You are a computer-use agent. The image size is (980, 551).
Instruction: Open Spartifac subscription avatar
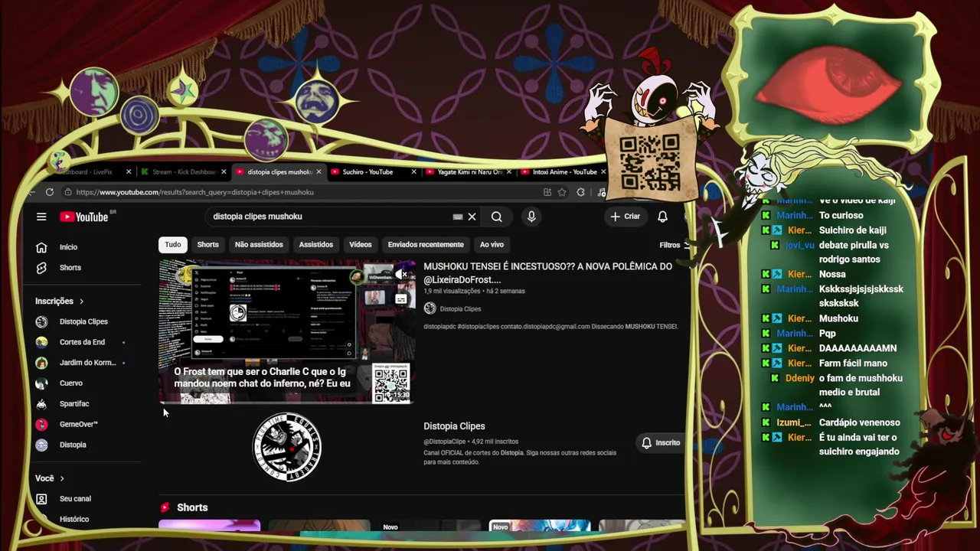coord(41,403)
